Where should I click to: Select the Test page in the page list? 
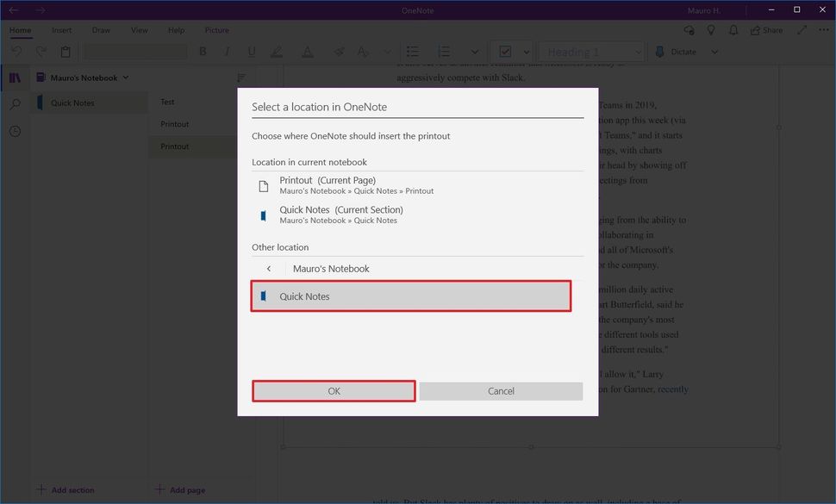[166, 102]
